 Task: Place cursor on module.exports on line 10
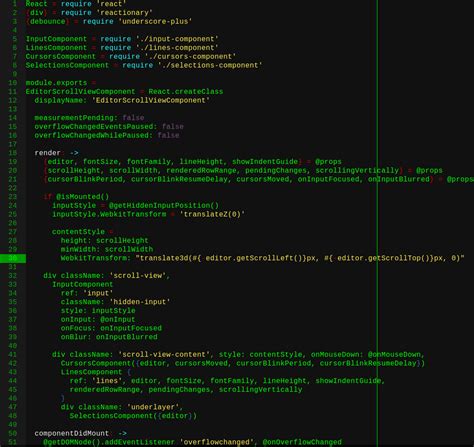coord(56,83)
